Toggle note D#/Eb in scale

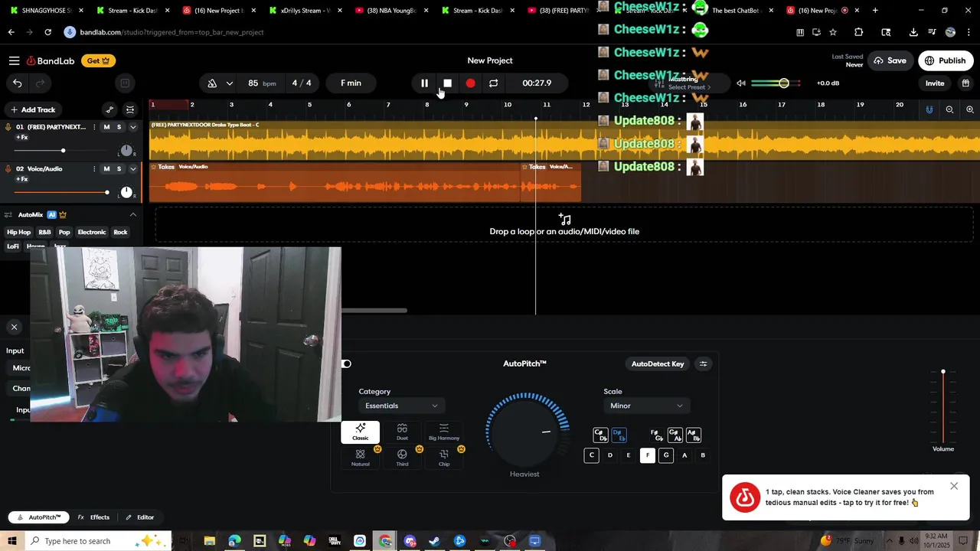point(619,435)
